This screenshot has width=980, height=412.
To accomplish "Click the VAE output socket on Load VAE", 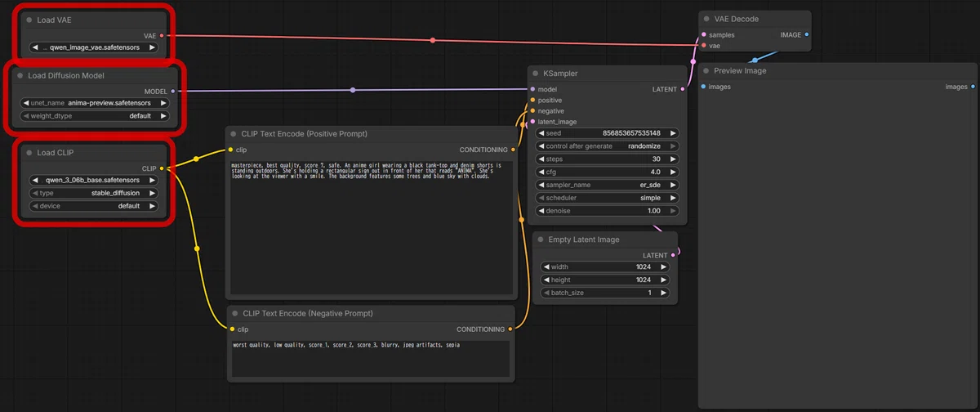I will tap(162, 36).
